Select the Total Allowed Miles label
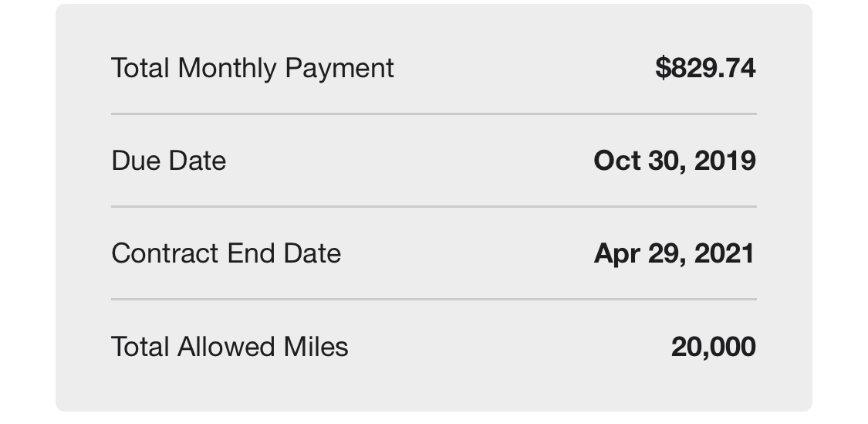 [x=230, y=347]
